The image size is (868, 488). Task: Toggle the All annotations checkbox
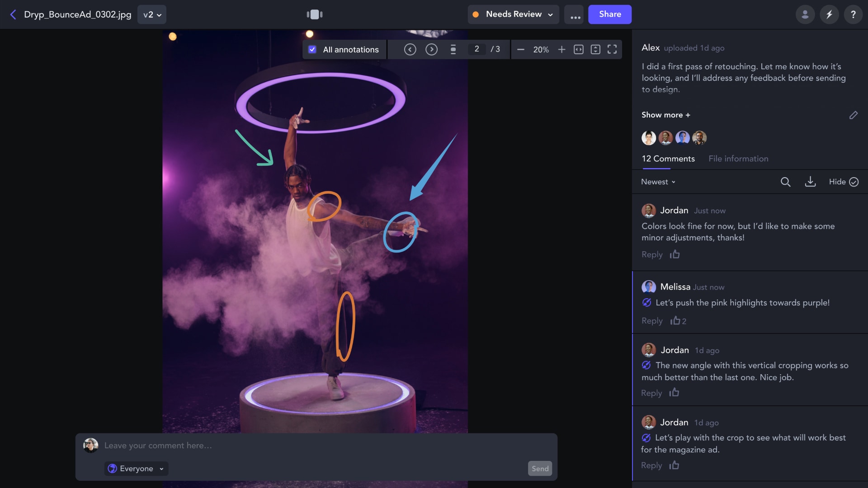pos(312,49)
